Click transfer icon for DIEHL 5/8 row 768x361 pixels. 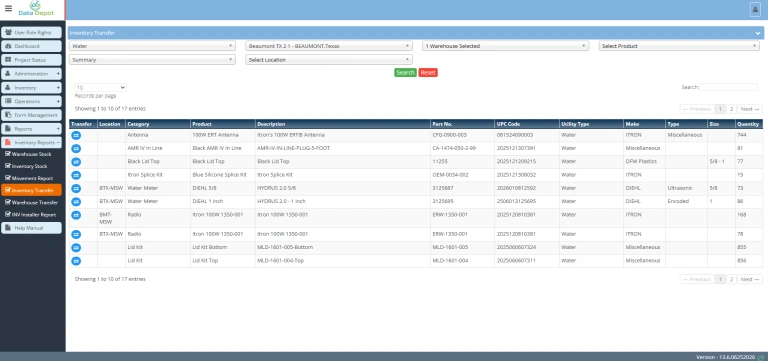(x=76, y=188)
